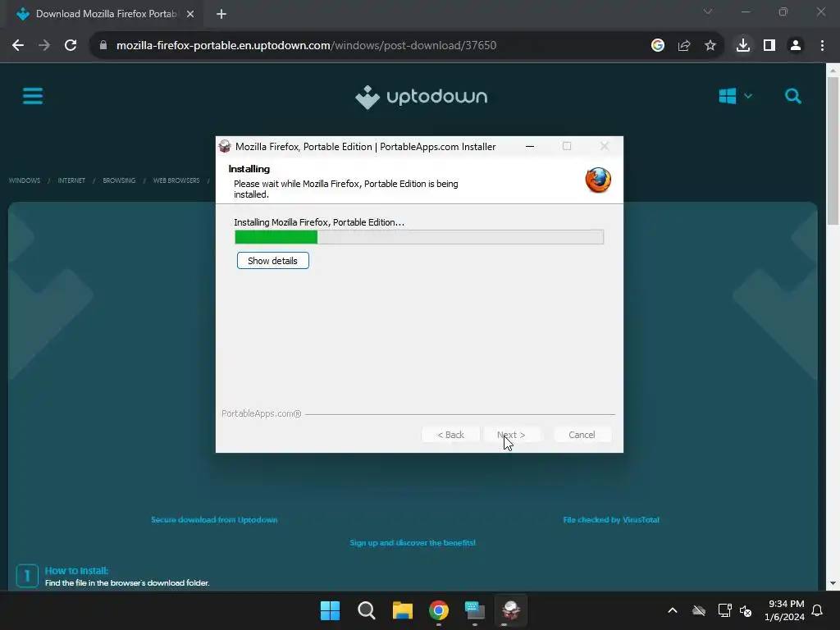Open the Uptodown search icon
This screenshot has width=840, height=630.
793,97
